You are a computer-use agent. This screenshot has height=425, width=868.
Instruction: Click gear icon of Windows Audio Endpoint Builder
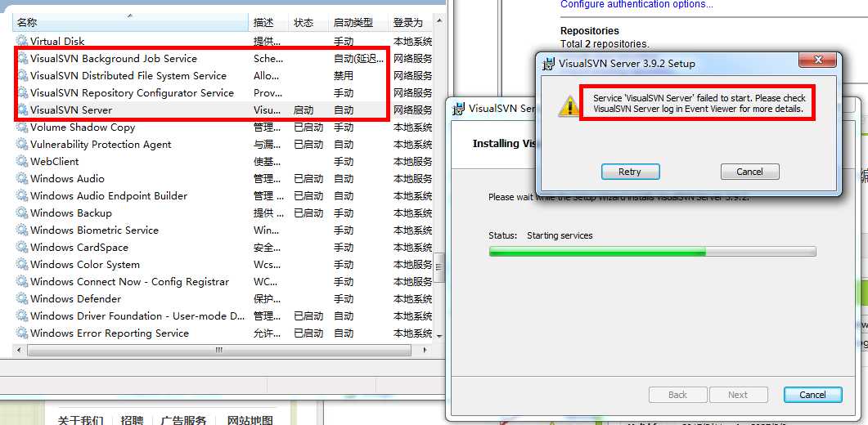click(x=22, y=195)
